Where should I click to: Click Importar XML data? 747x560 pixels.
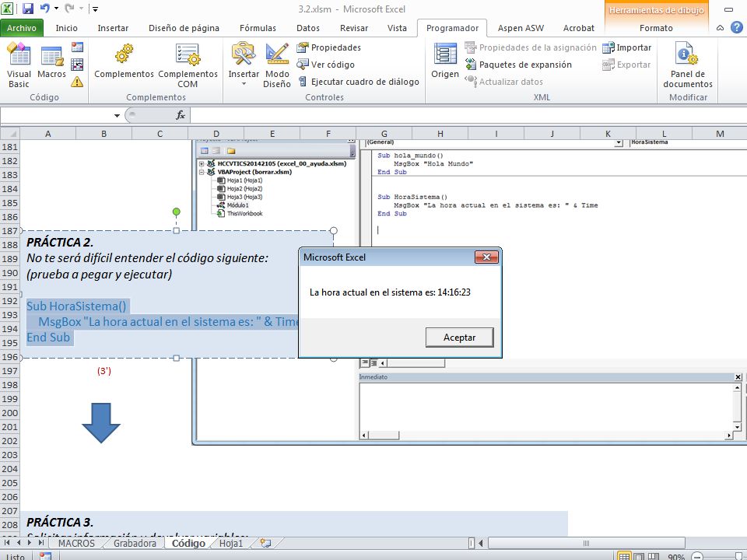(x=627, y=47)
